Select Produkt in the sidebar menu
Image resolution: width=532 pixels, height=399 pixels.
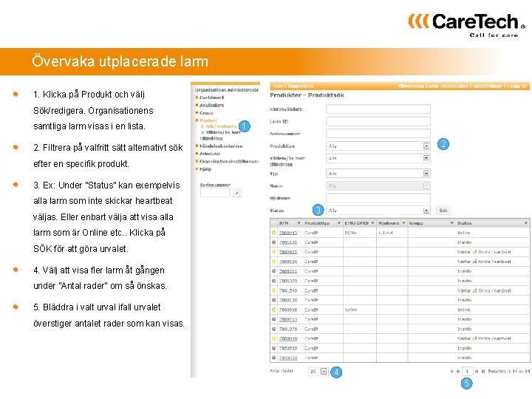208,120
